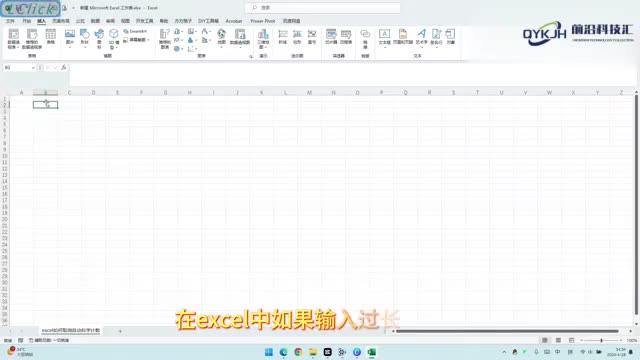Add a new sheet with the plus button
Viewport: 640px width, 360px height.
coord(120,331)
